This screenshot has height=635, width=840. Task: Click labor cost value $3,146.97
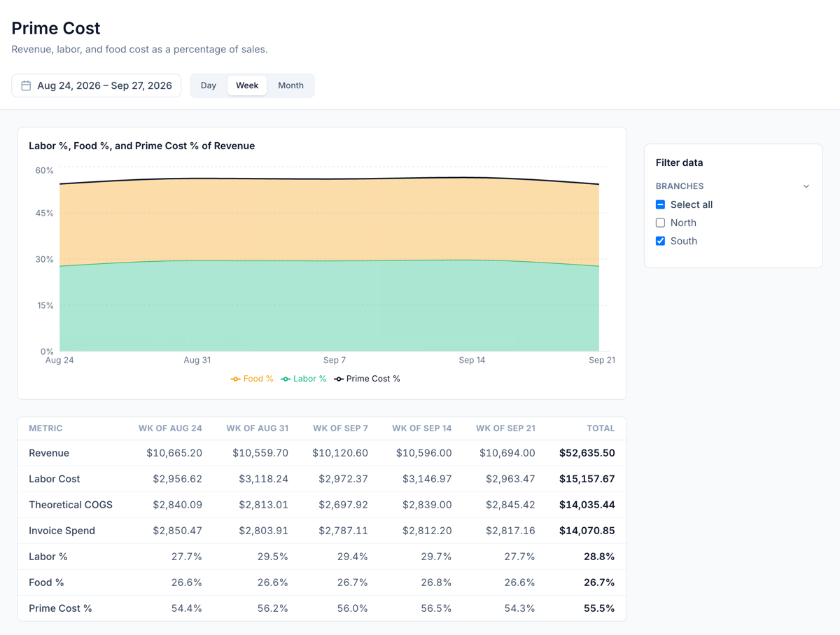(x=427, y=479)
